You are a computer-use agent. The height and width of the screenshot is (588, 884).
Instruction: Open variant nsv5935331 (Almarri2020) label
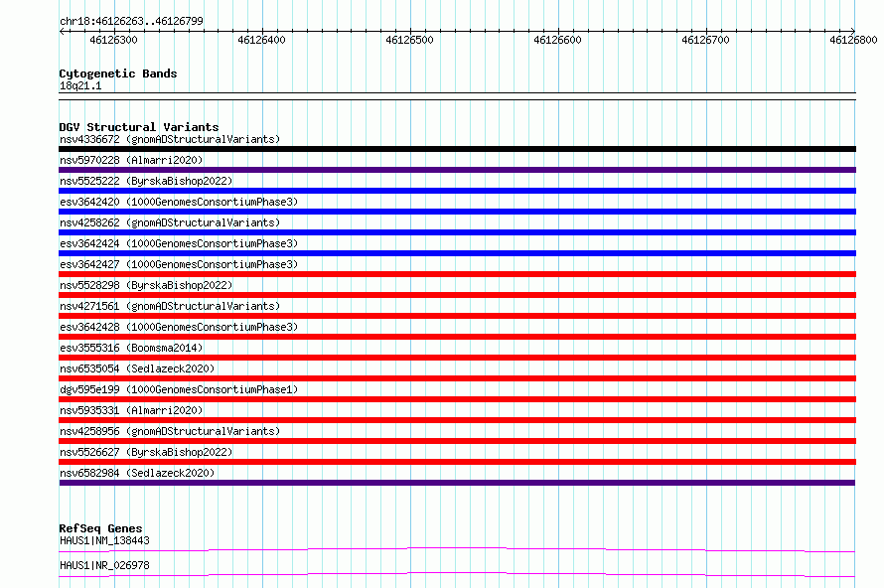coord(131,410)
